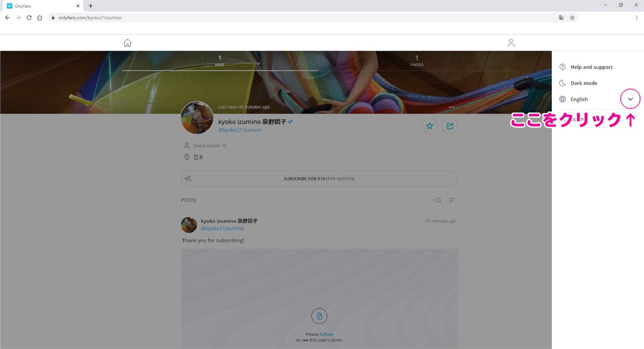This screenshot has width=644, height=349.
Task: Open post sort filter icon
Action: tap(452, 200)
